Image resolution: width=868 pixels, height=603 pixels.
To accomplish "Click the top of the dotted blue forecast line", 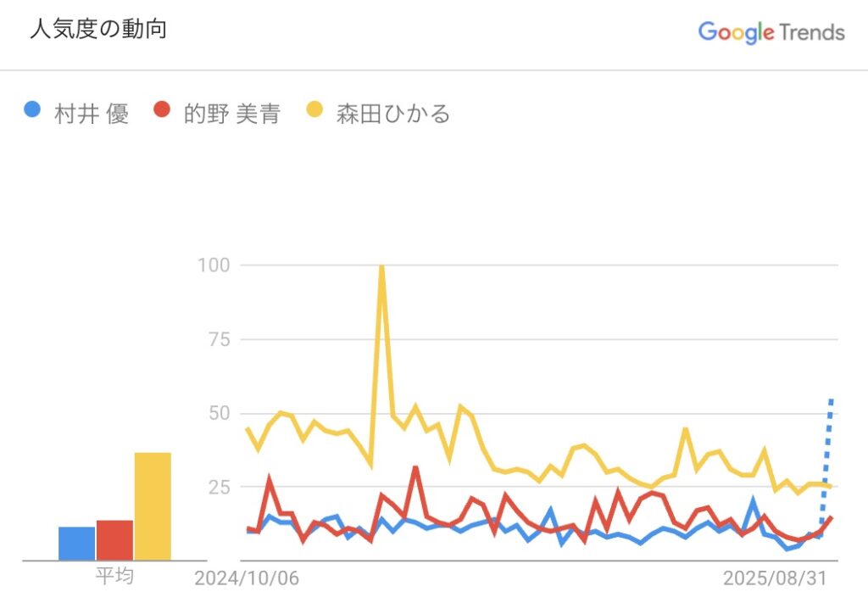I will click(x=832, y=399).
